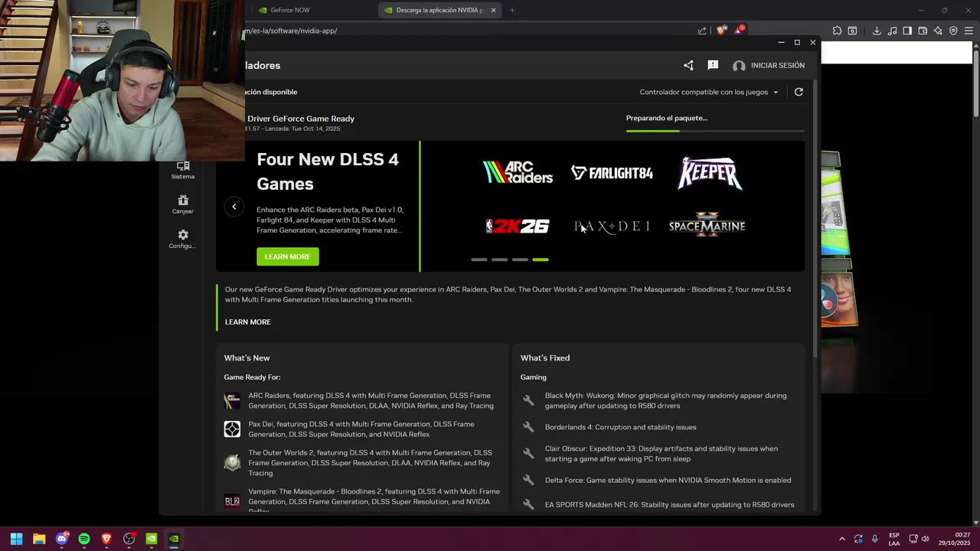
Task: Open Spotify from the taskbar
Action: [84, 539]
